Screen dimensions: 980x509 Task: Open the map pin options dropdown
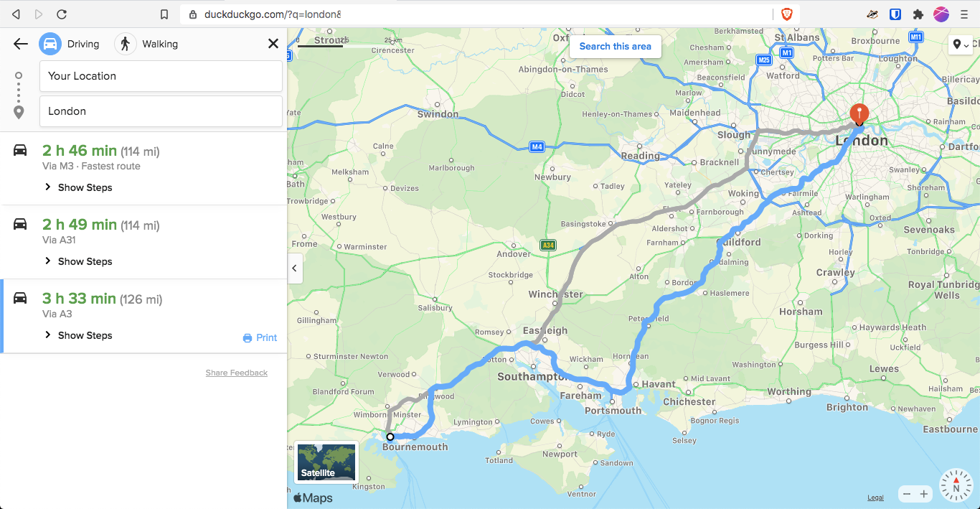pyautogui.click(x=961, y=45)
